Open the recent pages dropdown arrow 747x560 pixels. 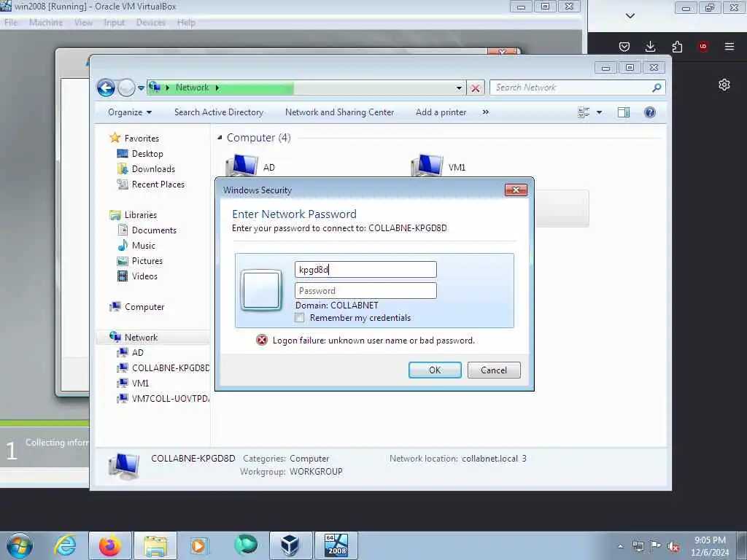point(141,87)
